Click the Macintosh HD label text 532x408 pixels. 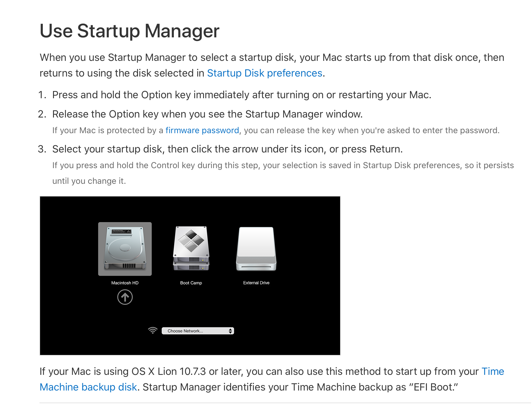pyautogui.click(x=125, y=283)
